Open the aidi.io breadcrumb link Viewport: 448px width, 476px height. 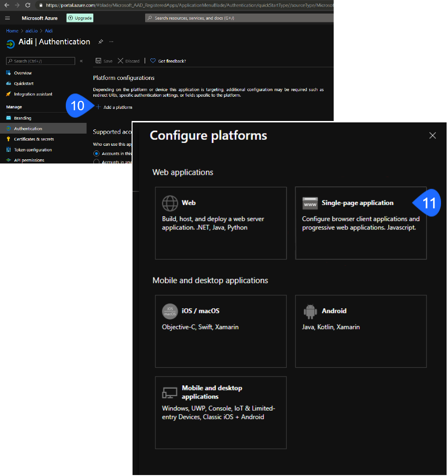pyautogui.click(x=32, y=31)
